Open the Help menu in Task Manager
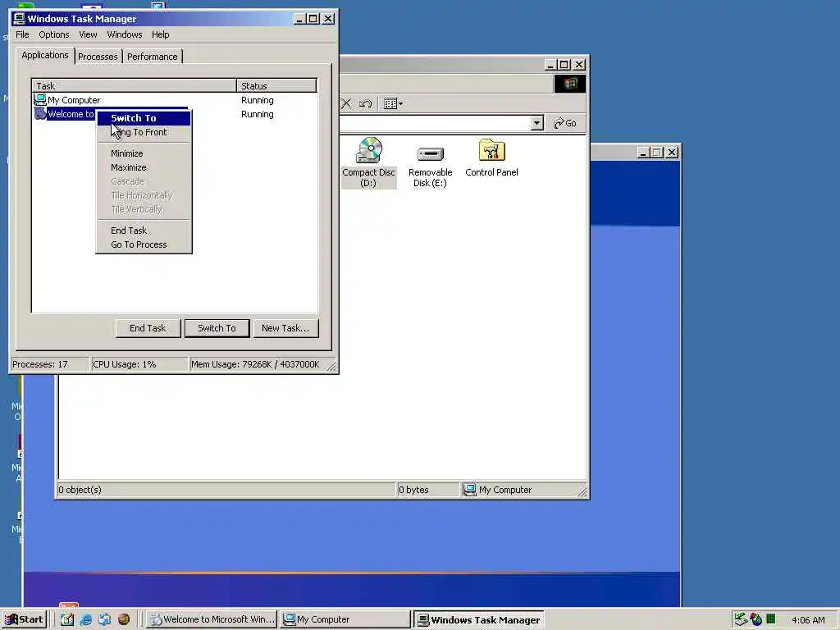This screenshot has width=840, height=630. pos(160,34)
